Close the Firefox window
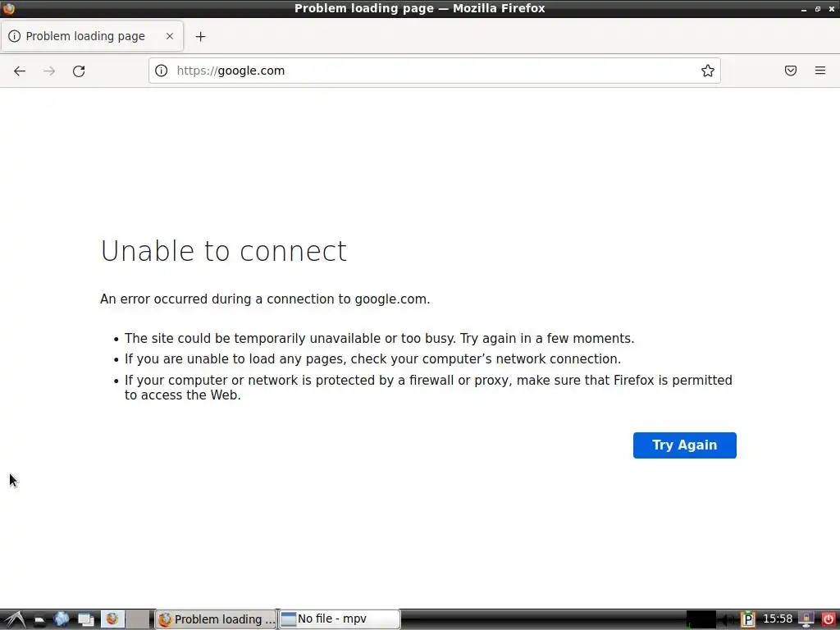Screen dimensions: 840x630 click(832, 9)
